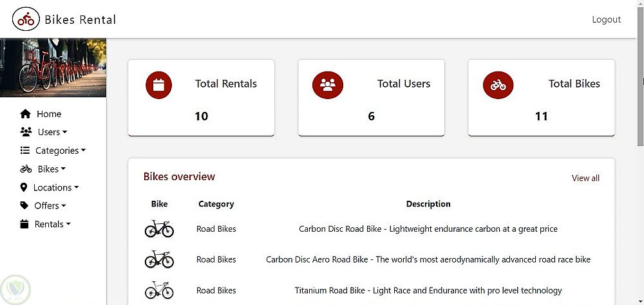
Task: Open the Offers dropdown in sidebar
Action: (x=50, y=206)
